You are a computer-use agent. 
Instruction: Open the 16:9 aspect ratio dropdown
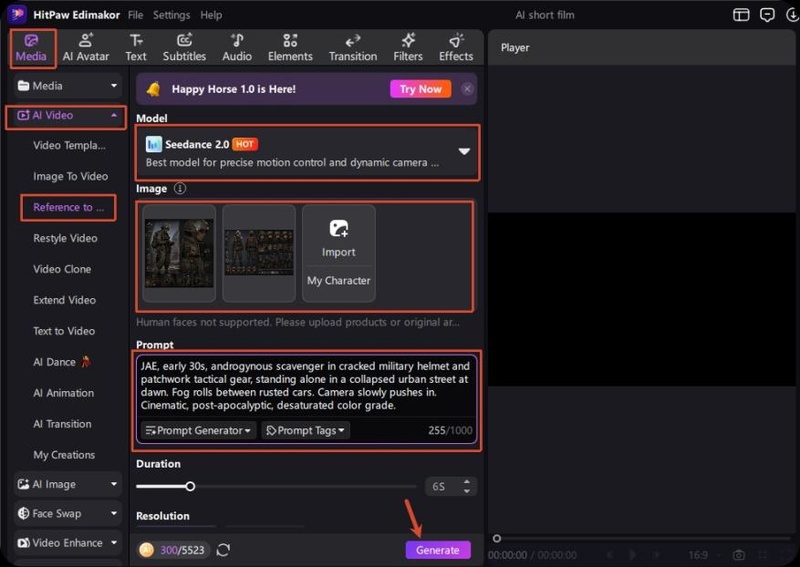[x=704, y=555]
